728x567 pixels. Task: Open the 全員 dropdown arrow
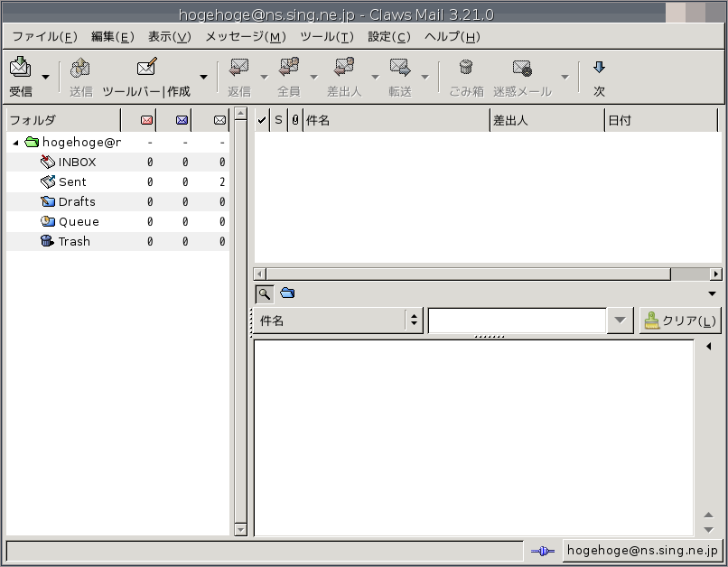coord(313,77)
